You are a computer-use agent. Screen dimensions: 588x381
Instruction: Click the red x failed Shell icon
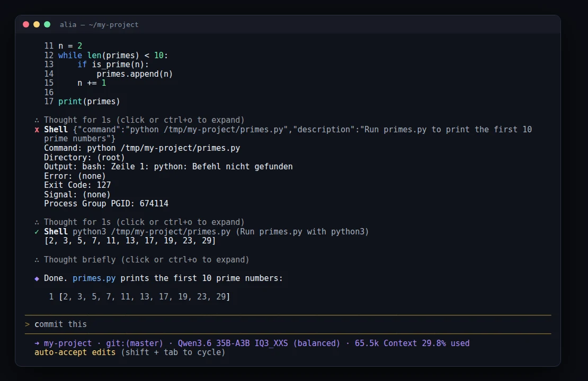(37, 130)
